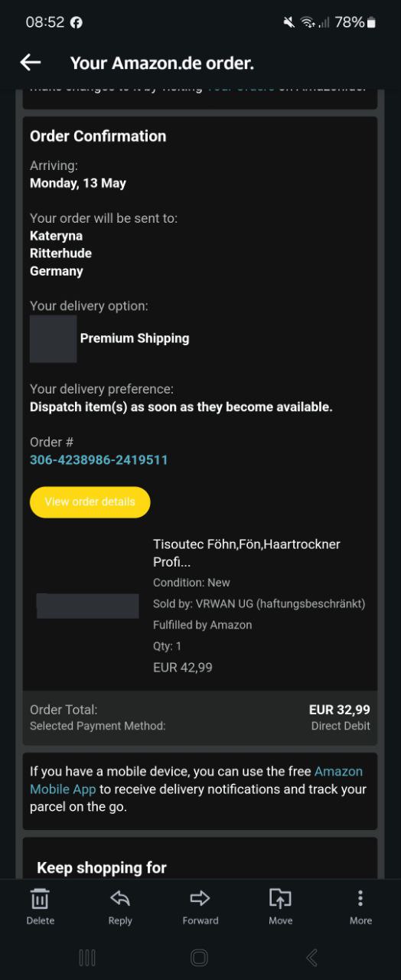This screenshot has height=980, width=401.
Task: Tap the Android back chevron icon
Action: tap(311, 957)
